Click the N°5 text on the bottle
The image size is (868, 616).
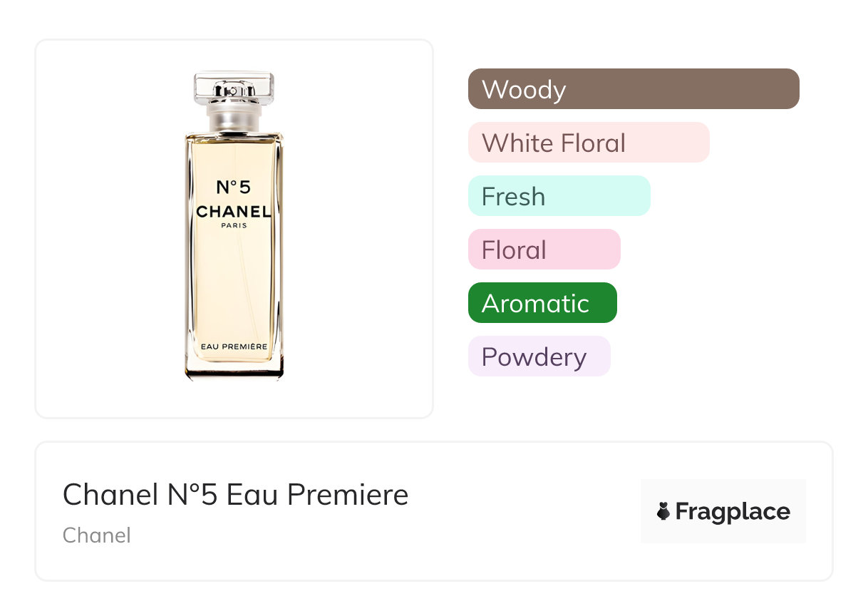click(233, 188)
